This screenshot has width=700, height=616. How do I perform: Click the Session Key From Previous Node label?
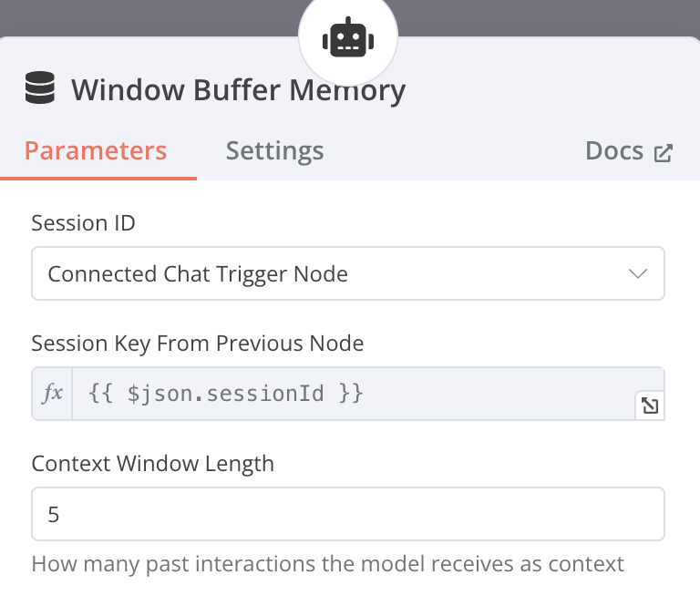[x=198, y=343]
